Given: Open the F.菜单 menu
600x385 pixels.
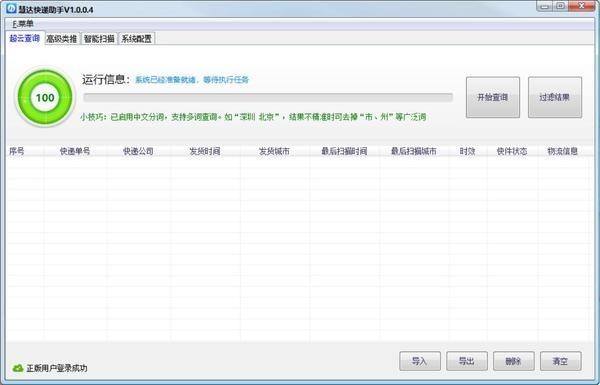Looking at the screenshot, I should [x=23, y=24].
